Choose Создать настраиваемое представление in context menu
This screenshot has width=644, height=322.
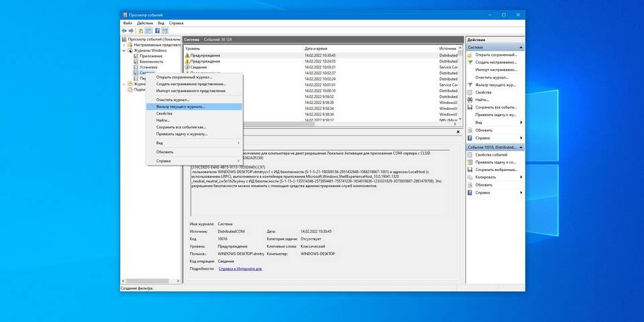[195, 84]
